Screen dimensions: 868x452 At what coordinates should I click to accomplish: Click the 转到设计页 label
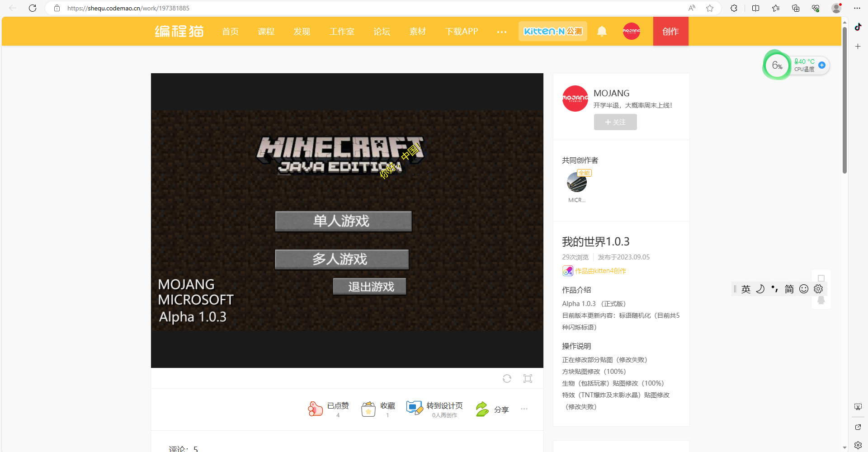(444, 405)
